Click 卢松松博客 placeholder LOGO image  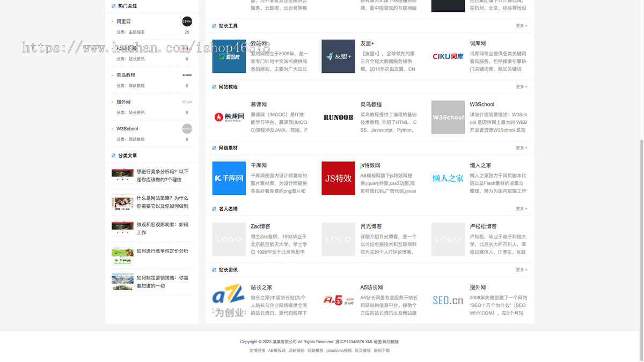coord(448,239)
